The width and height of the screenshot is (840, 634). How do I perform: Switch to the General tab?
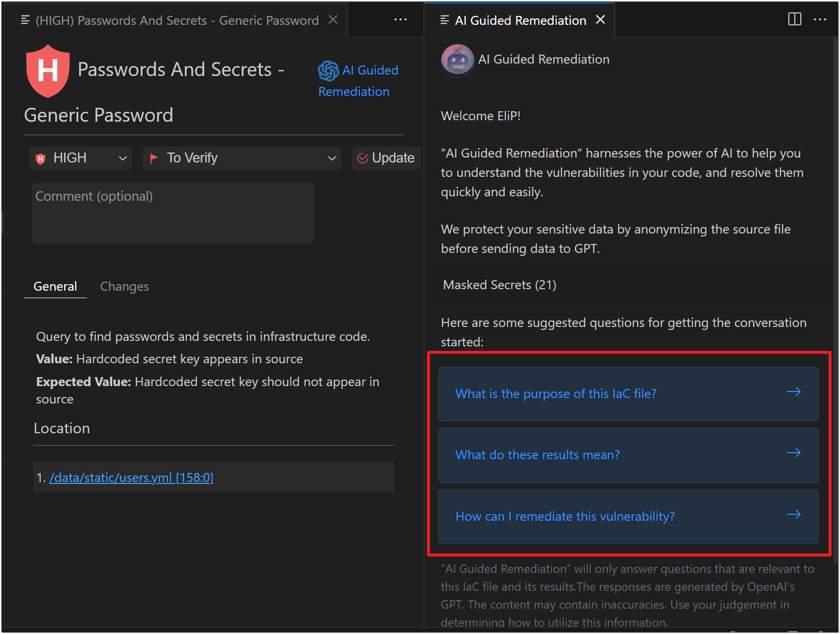[55, 287]
